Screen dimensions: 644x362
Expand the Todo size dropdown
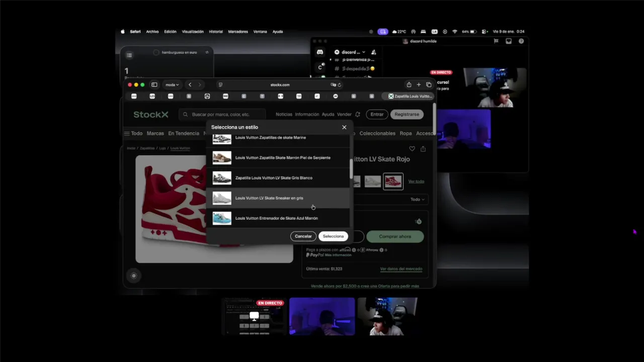click(418, 200)
